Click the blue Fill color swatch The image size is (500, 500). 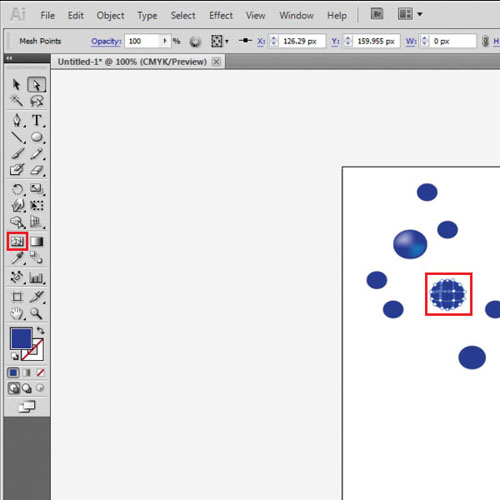tap(21, 338)
